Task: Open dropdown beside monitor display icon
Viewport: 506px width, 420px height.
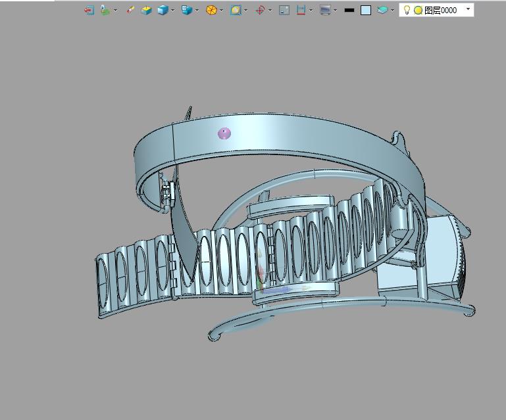Action: click(x=336, y=11)
